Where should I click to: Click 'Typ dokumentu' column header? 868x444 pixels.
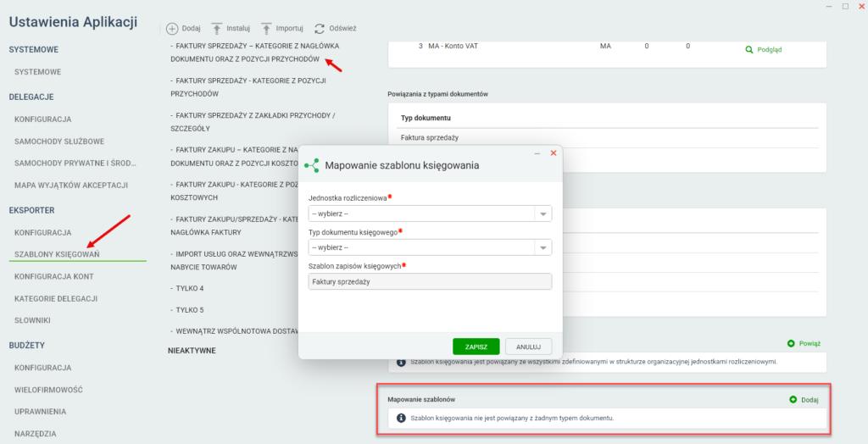pos(426,118)
